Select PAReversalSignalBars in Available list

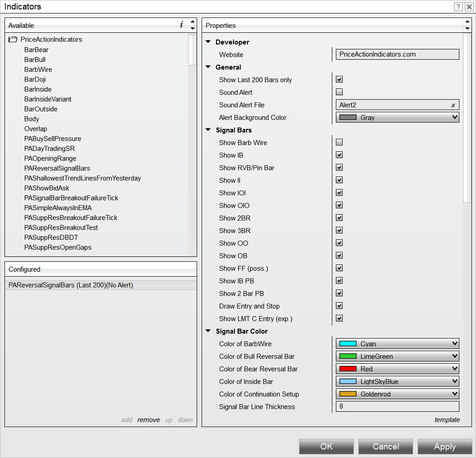tap(57, 168)
